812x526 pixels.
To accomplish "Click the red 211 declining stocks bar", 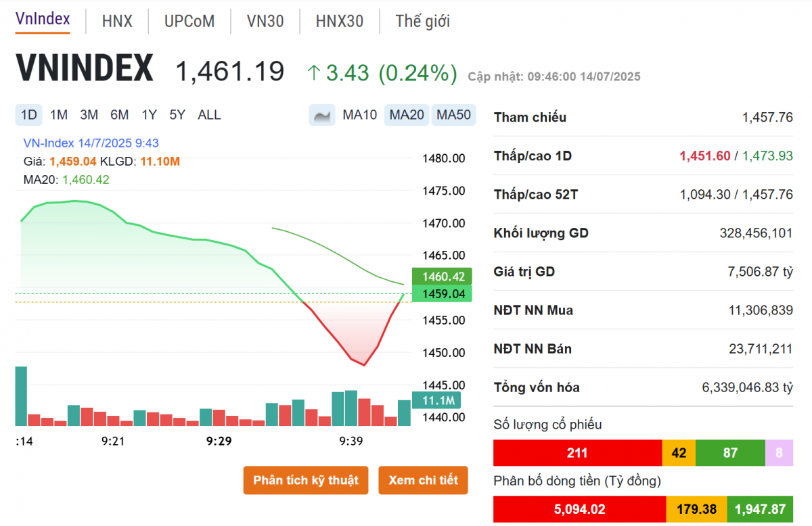I will pyautogui.click(x=577, y=453).
